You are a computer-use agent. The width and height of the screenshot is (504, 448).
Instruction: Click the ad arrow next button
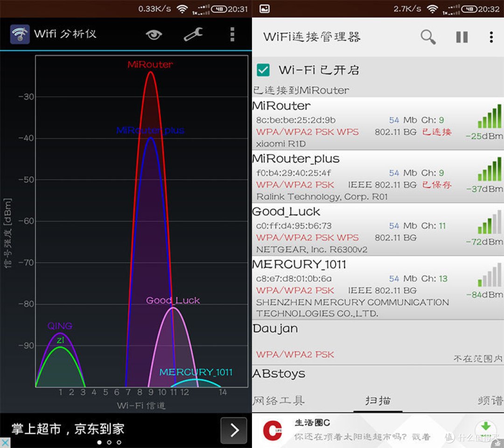coord(234,430)
